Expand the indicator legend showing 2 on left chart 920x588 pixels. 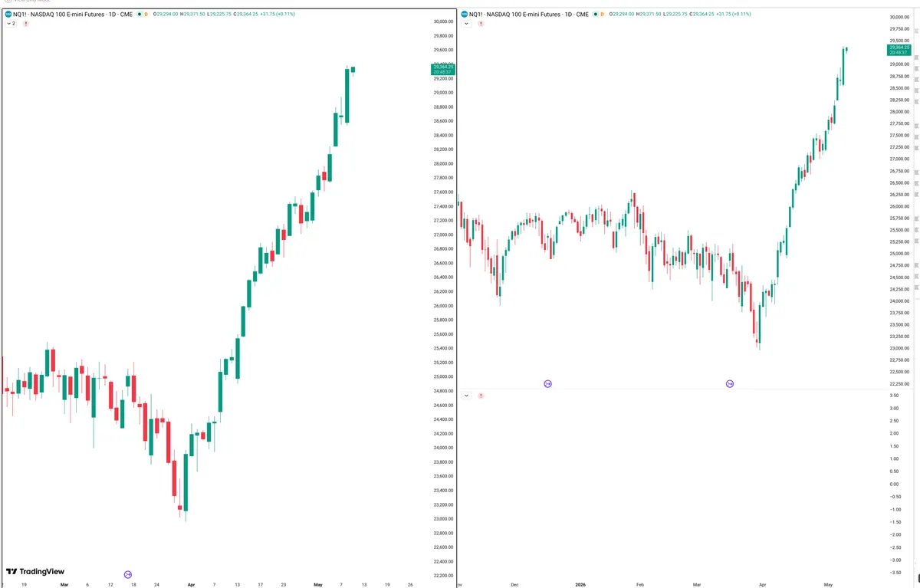click(11, 24)
